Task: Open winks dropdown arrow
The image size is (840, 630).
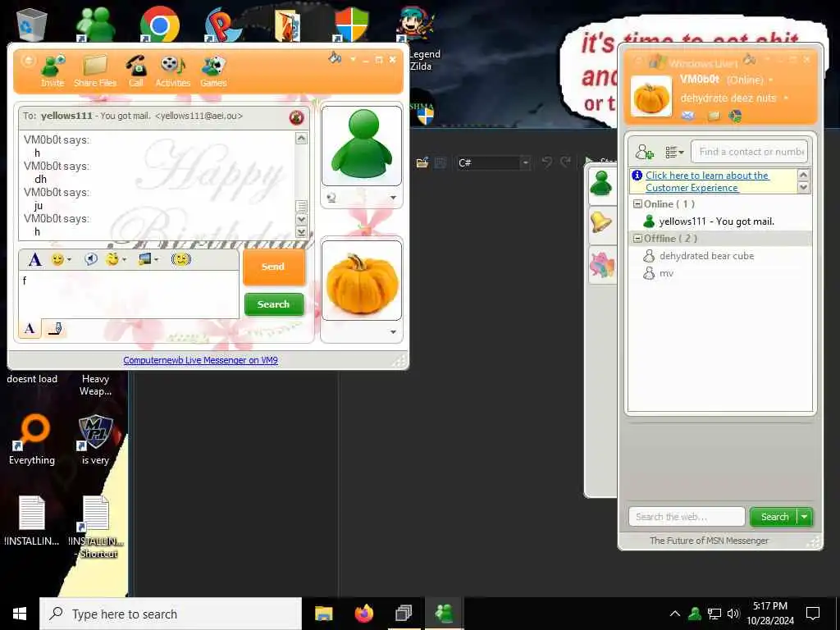Action: pyautogui.click(x=125, y=260)
